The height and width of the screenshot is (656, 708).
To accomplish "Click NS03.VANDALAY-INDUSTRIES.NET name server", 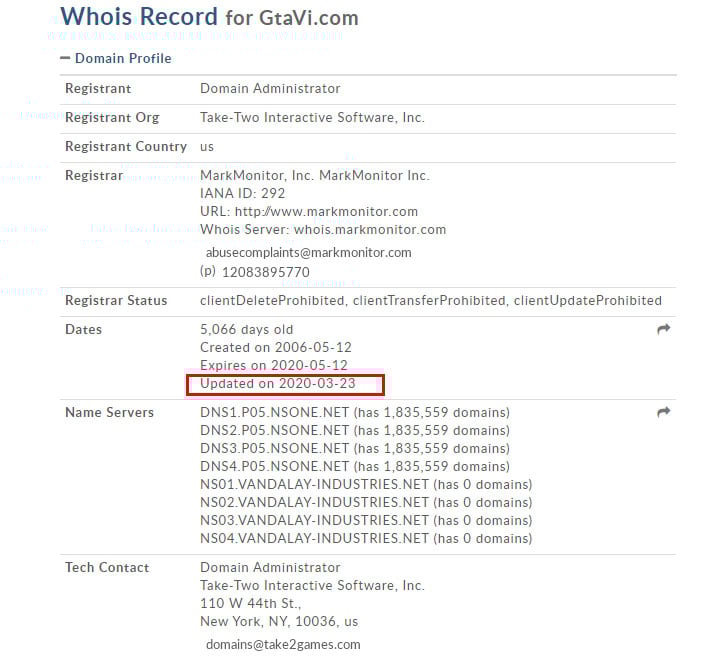I will (366, 521).
